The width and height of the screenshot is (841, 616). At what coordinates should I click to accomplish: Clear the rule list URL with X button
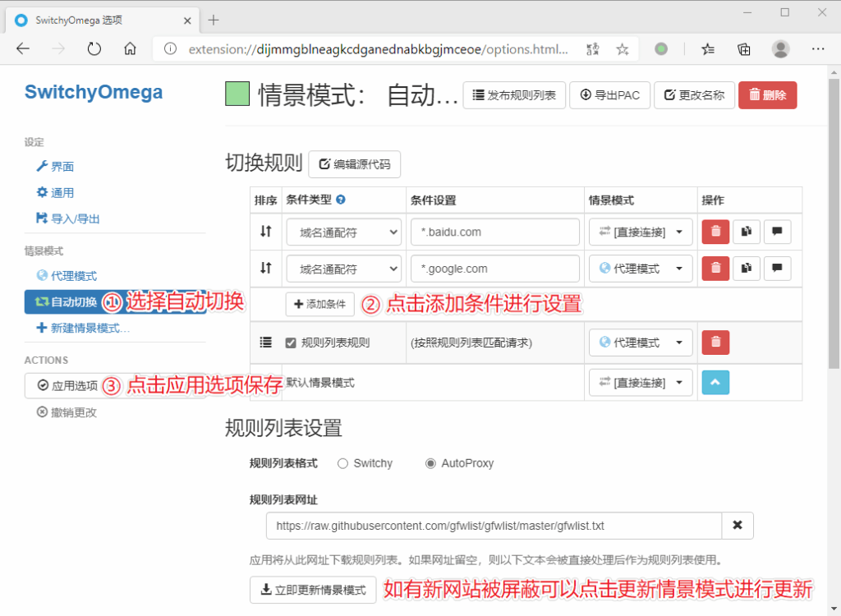(737, 526)
